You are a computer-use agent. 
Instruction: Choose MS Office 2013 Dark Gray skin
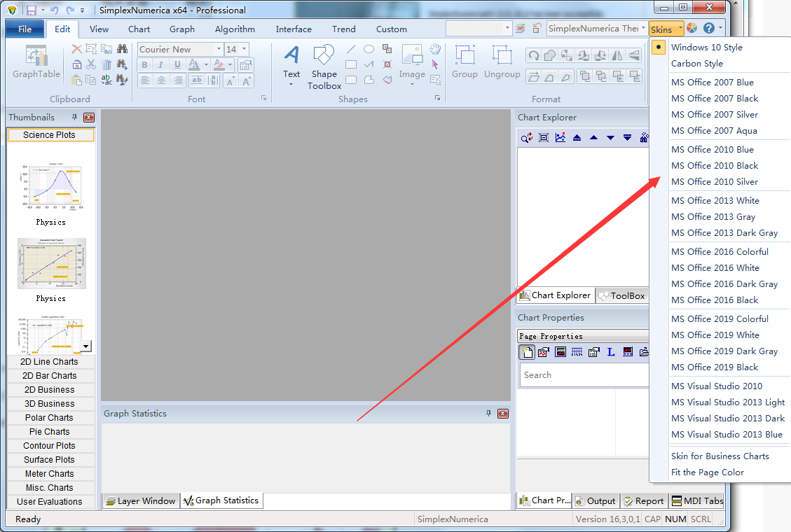(724, 232)
